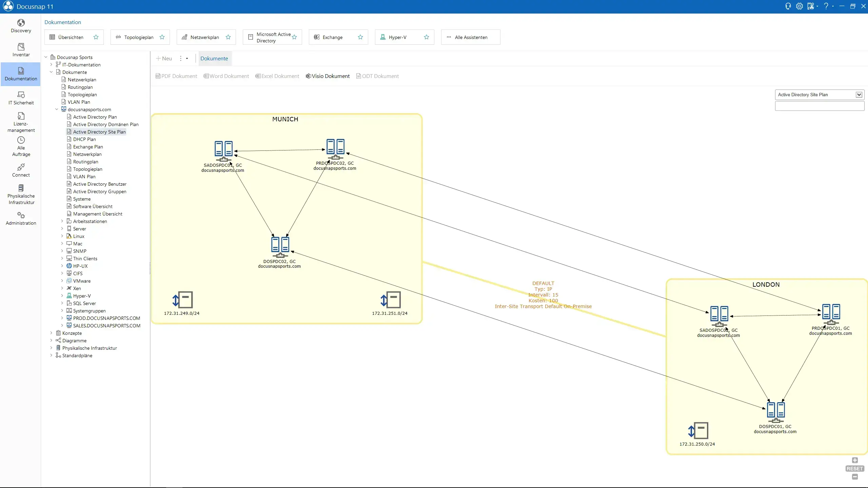Viewport: 868px width, 488px height.
Task: Expand the IT-Dokumentation tree node
Action: 51,65
